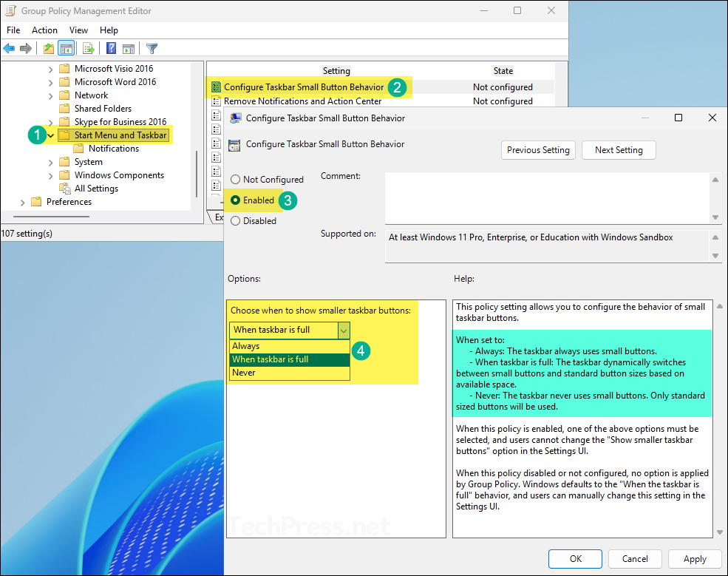Viewport: 728px width, 576px height.
Task: Click the Export List toolbar icon
Action: pos(89,49)
